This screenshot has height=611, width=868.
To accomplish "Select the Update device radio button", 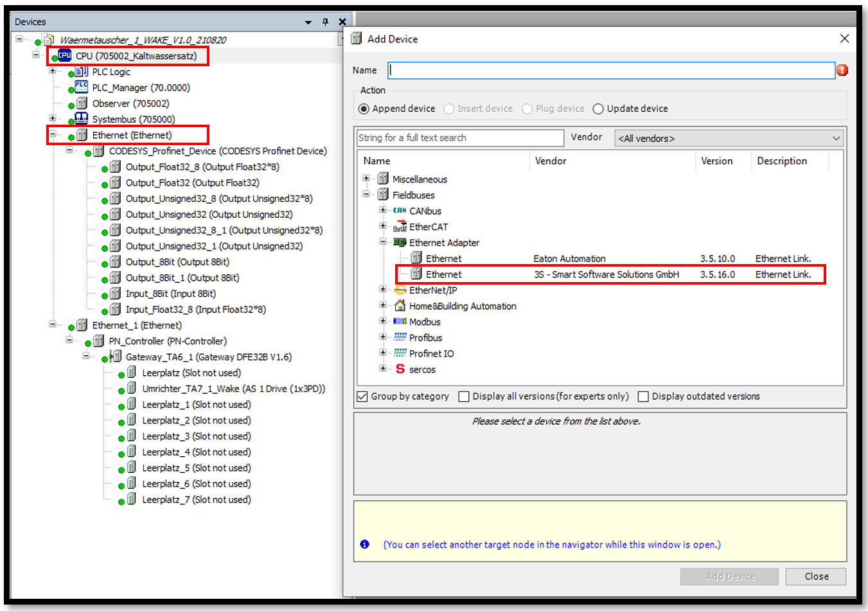I will 598,109.
